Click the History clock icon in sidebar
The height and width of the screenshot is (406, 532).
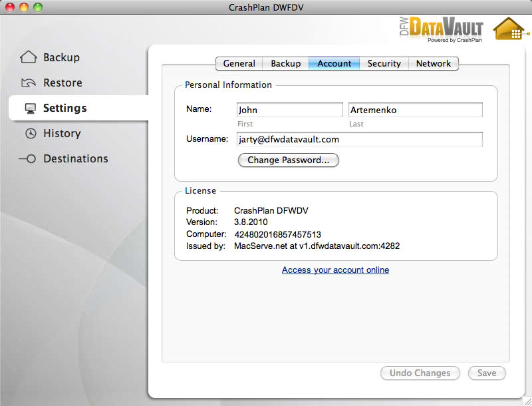(31, 133)
